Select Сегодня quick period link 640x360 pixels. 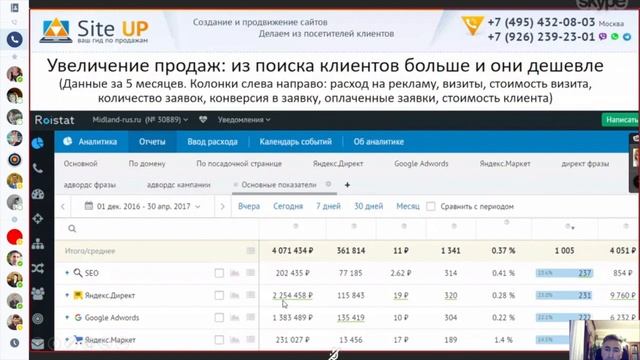click(288, 206)
